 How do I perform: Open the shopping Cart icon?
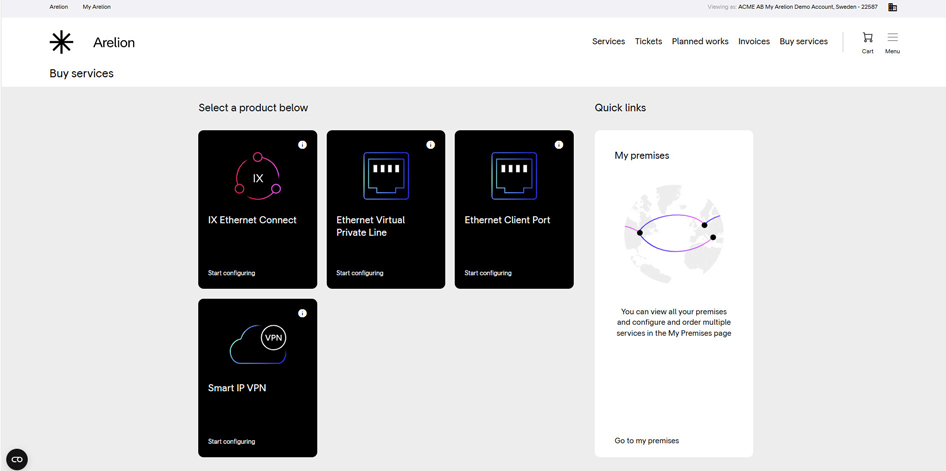click(x=867, y=38)
